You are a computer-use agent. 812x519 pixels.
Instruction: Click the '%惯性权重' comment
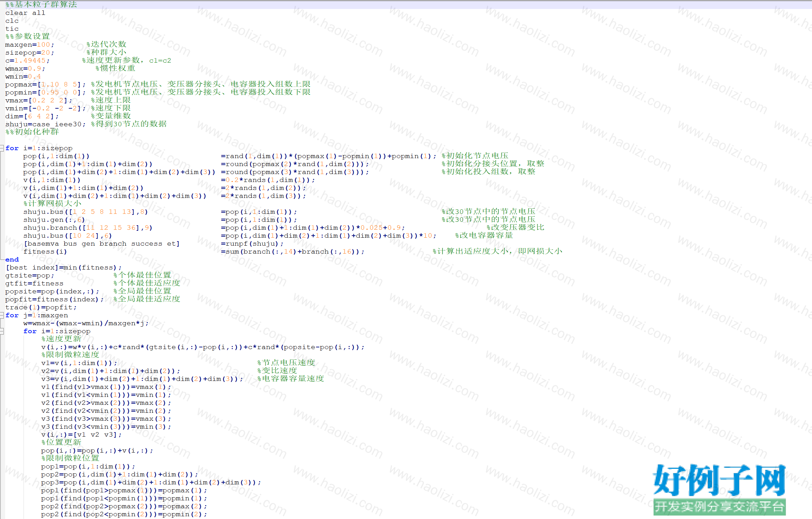click(116, 68)
